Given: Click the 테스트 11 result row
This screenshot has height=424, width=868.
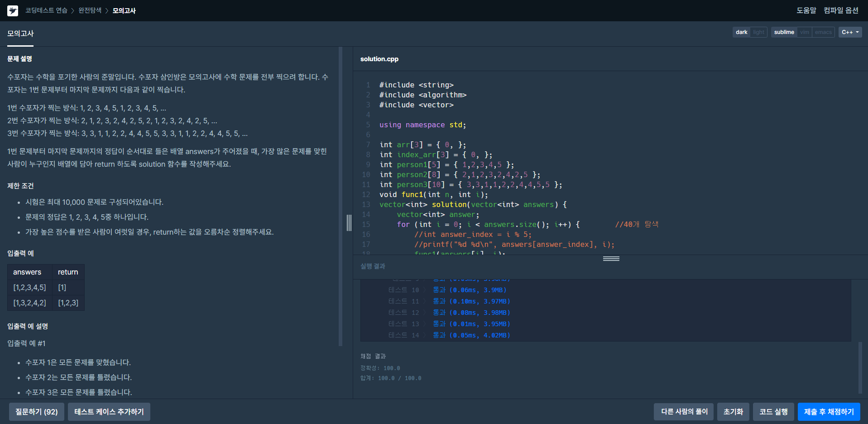Looking at the screenshot, I should (x=449, y=301).
